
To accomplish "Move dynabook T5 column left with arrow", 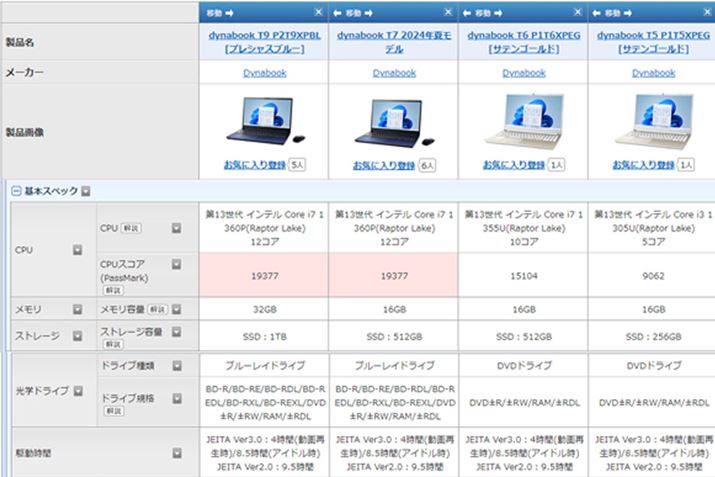I will 597,12.
